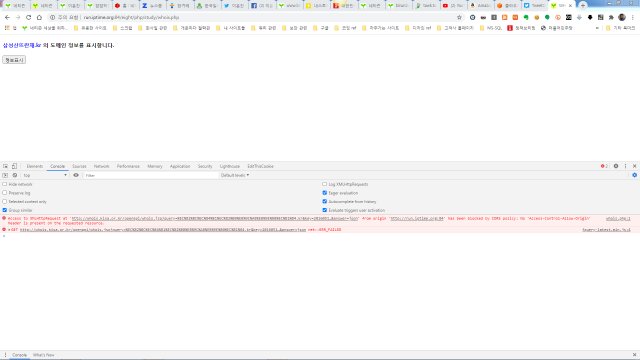Click the red error count badge

(604, 166)
